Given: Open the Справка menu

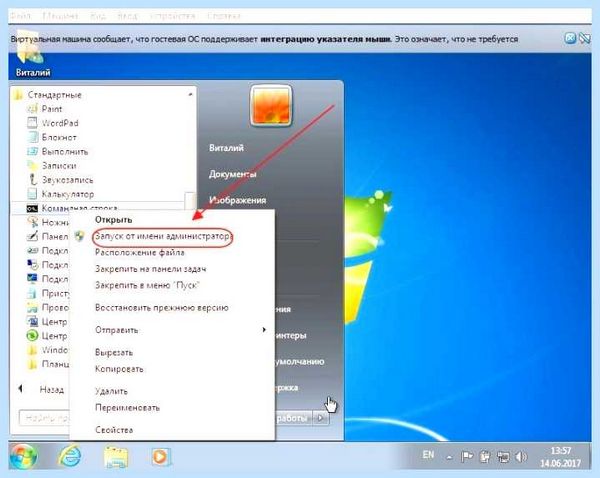Looking at the screenshot, I should point(224,16).
